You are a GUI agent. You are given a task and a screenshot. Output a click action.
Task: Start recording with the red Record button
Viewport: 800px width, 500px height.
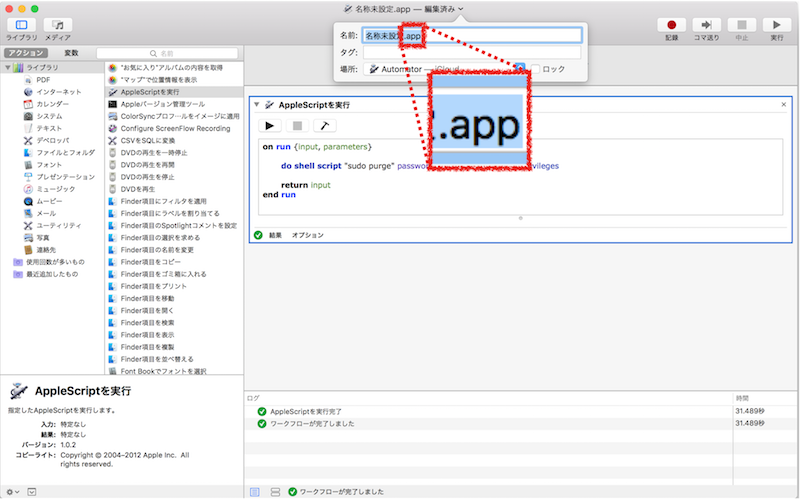(x=671, y=25)
